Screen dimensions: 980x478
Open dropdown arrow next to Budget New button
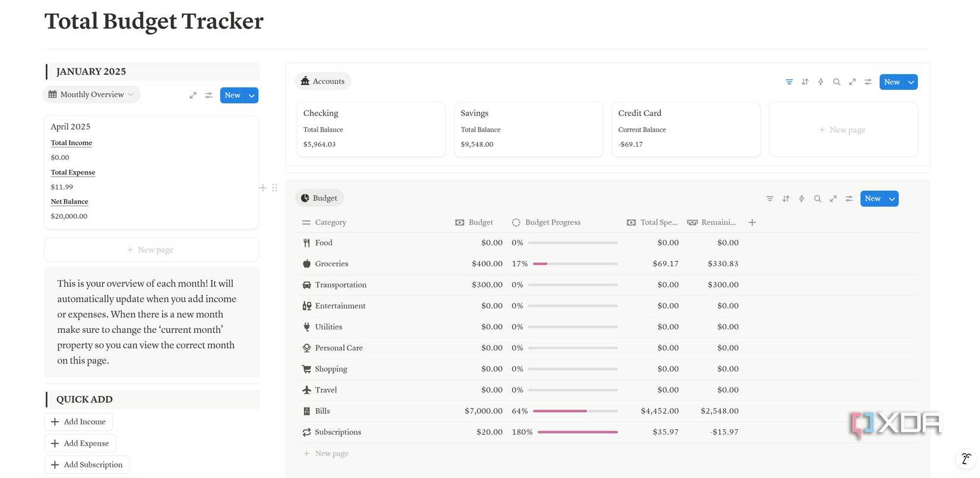[x=892, y=199]
